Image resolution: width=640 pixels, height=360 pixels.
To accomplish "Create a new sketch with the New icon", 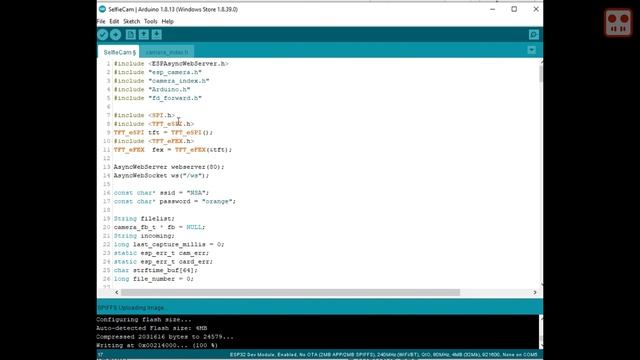I will point(131,35).
